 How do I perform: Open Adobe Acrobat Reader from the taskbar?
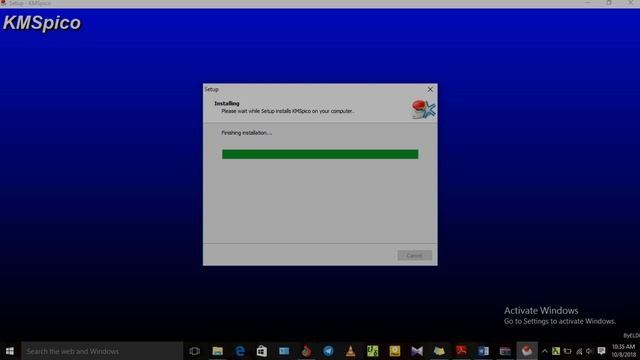click(x=461, y=351)
